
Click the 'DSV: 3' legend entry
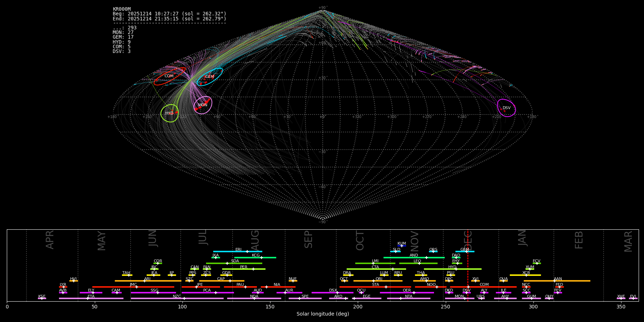pyautogui.click(x=122, y=51)
